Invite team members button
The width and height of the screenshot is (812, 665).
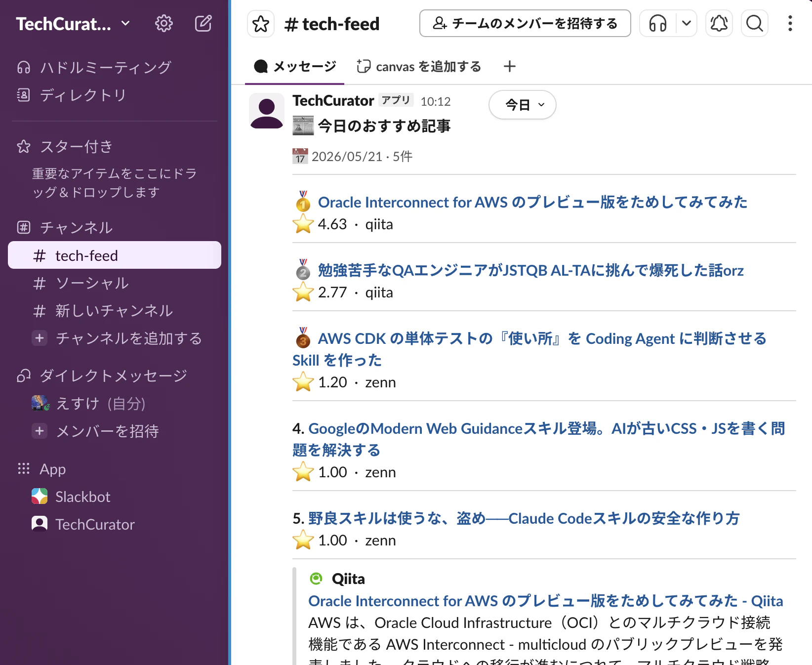point(525,23)
